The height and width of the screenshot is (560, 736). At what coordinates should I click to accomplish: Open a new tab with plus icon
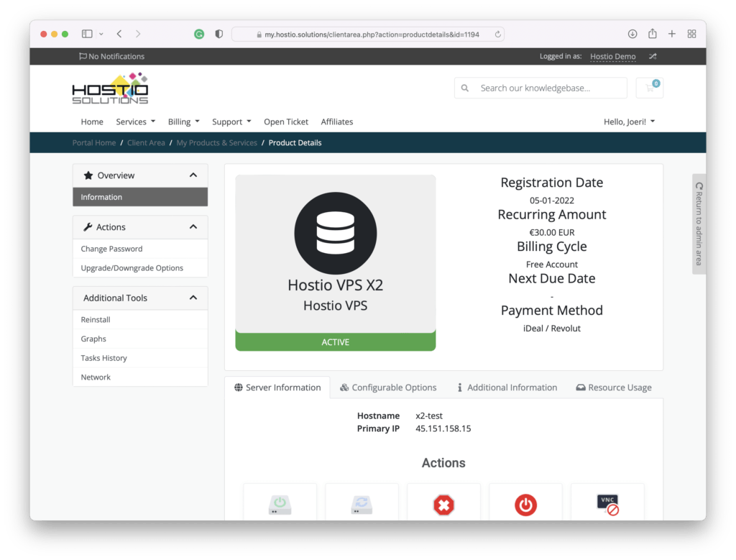point(672,34)
